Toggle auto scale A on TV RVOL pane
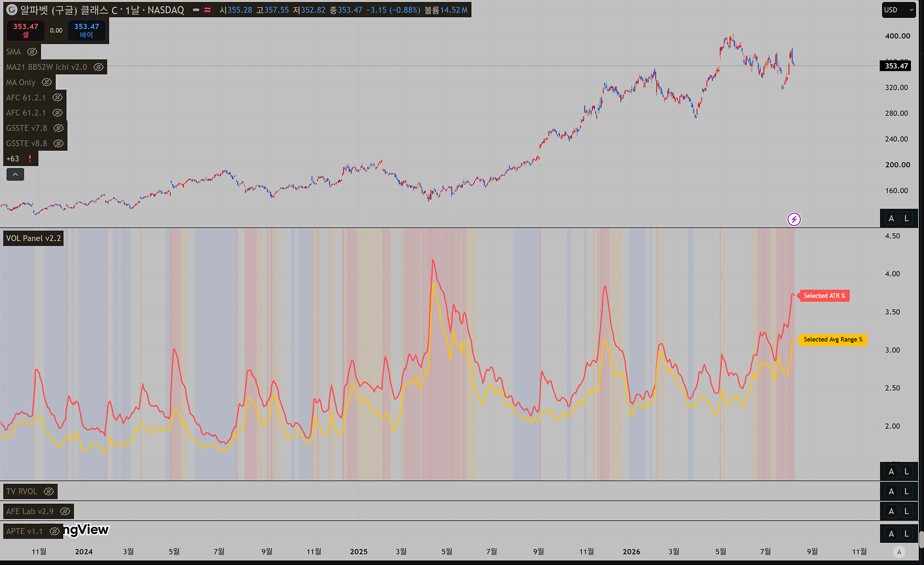This screenshot has width=924, height=565. click(891, 491)
